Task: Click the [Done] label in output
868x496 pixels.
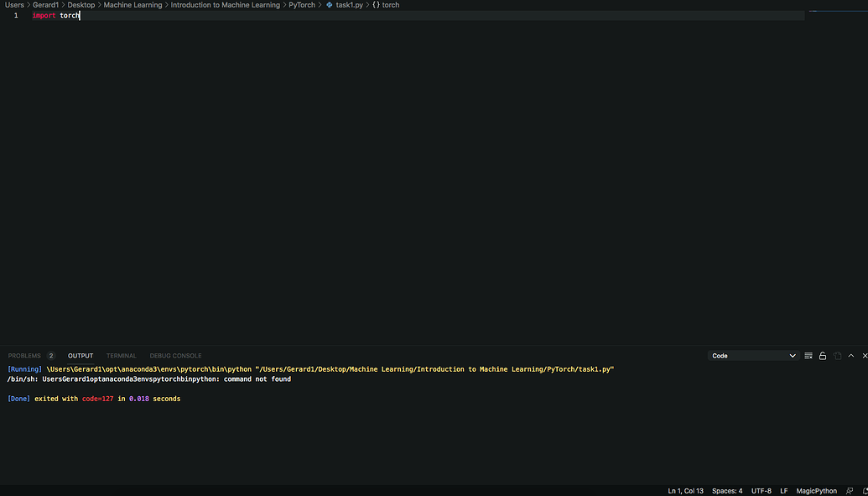Action: pyautogui.click(x=18, y=399)
